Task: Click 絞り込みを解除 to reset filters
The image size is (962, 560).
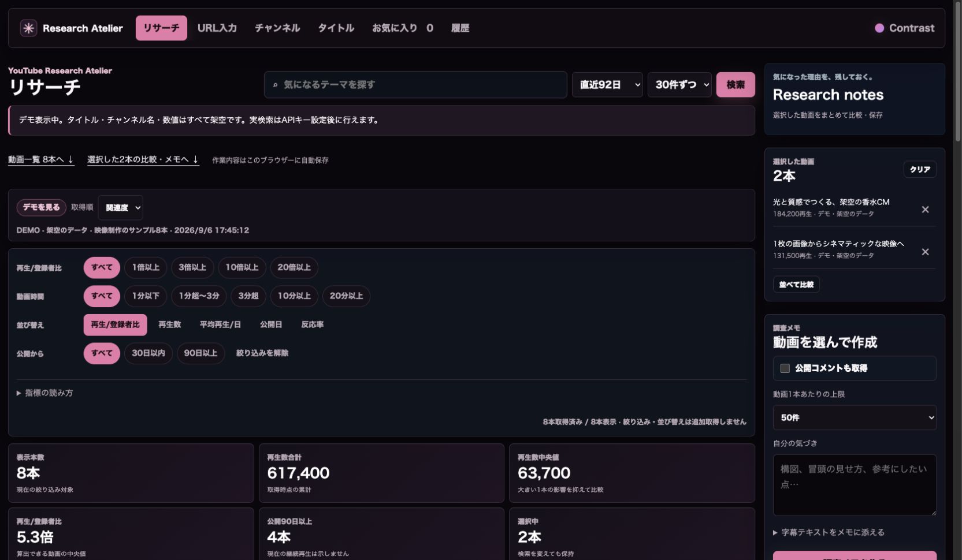Action: pyautogui.click(x=262, y=353)
